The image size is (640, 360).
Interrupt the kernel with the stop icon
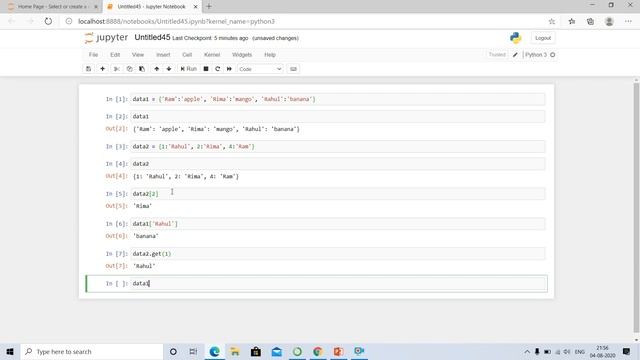click(x=206, y=69)
